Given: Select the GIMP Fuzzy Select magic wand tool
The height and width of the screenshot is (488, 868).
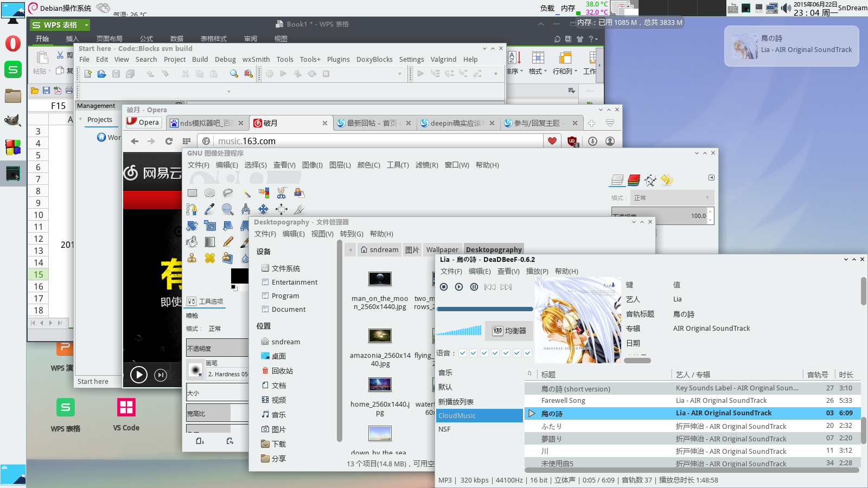Looking at the screenshot, I should click(x=246, y=193).
